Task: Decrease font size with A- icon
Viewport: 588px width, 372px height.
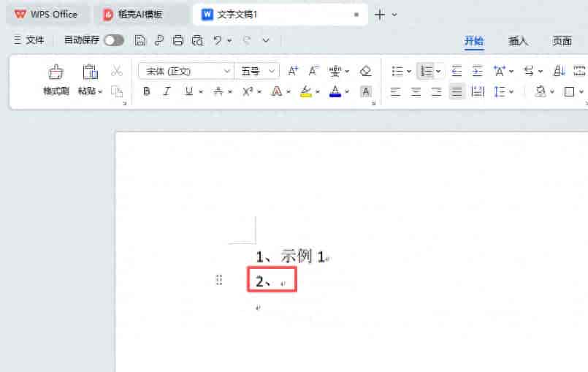Action: click(x=313, y=71)
